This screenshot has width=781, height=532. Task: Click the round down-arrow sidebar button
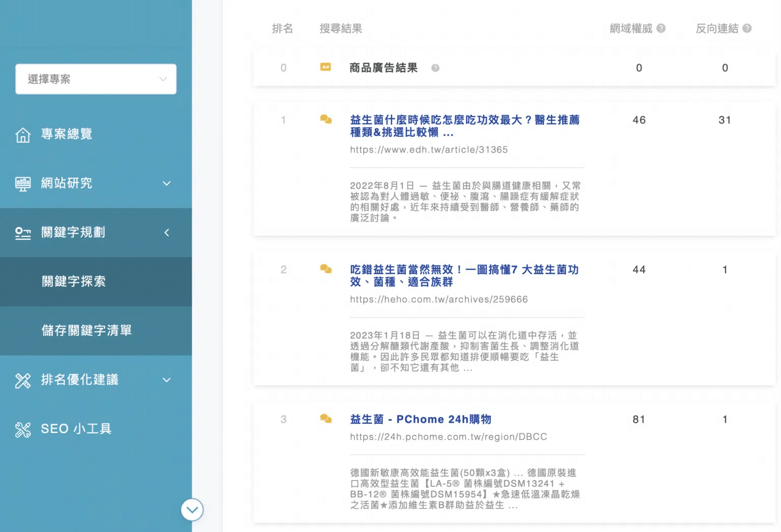tap(192, 510)
